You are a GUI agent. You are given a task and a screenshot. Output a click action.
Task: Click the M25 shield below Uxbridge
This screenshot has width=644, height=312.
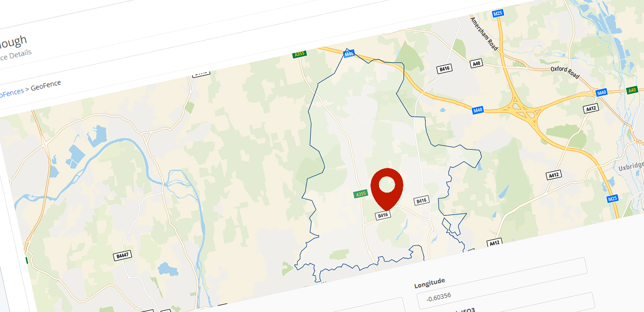(613, 199)
